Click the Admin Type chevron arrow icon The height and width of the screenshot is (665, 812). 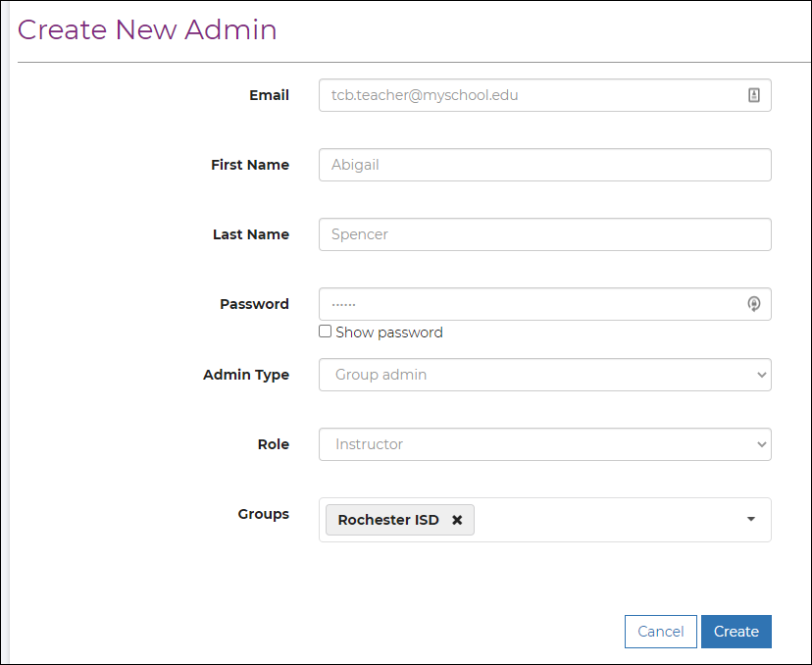pyautogui.click(x=762, y=374)
